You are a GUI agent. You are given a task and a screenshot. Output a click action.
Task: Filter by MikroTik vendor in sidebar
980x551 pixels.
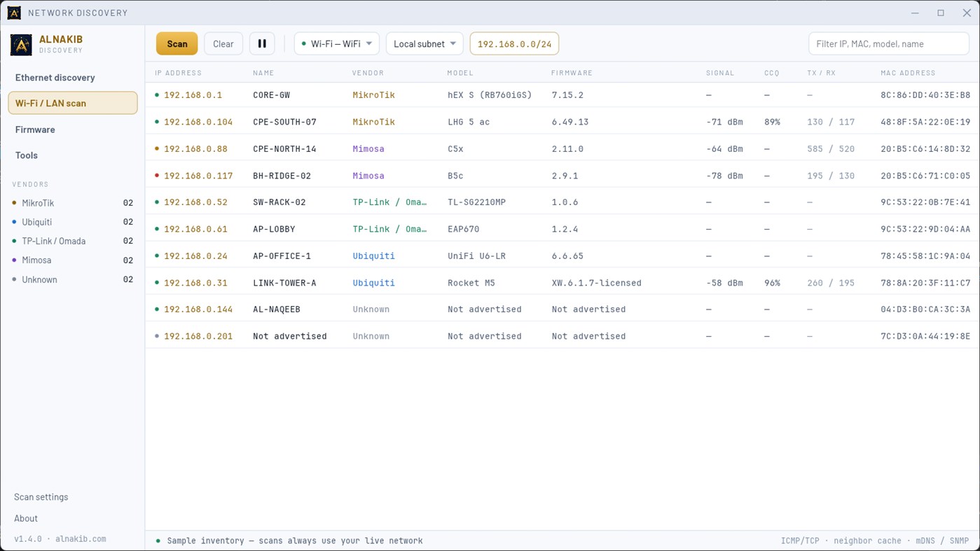[x=72, y=203]
